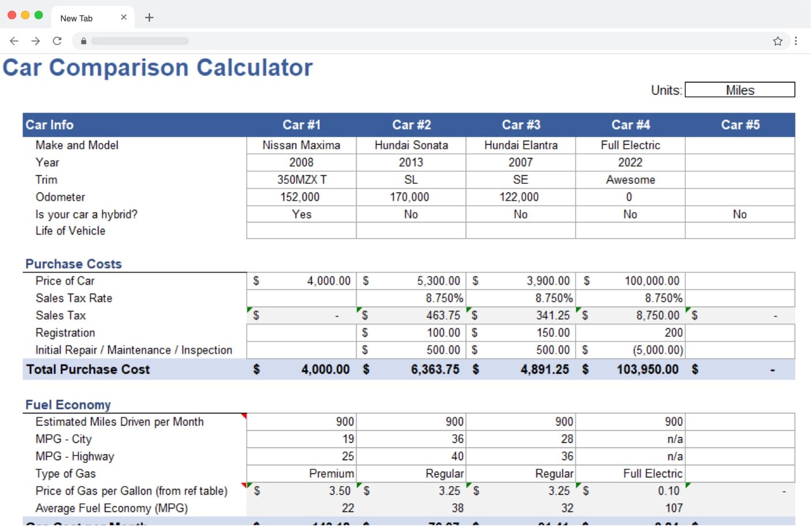
Task: Click the 'Fuel Economy' section heading
Action: [x=68, y=405]
